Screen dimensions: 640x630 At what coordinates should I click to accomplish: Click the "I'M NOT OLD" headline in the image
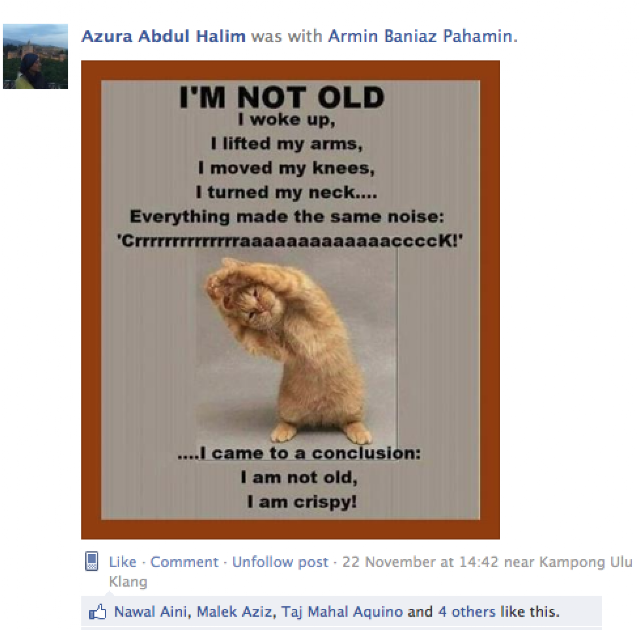[281, 97]
